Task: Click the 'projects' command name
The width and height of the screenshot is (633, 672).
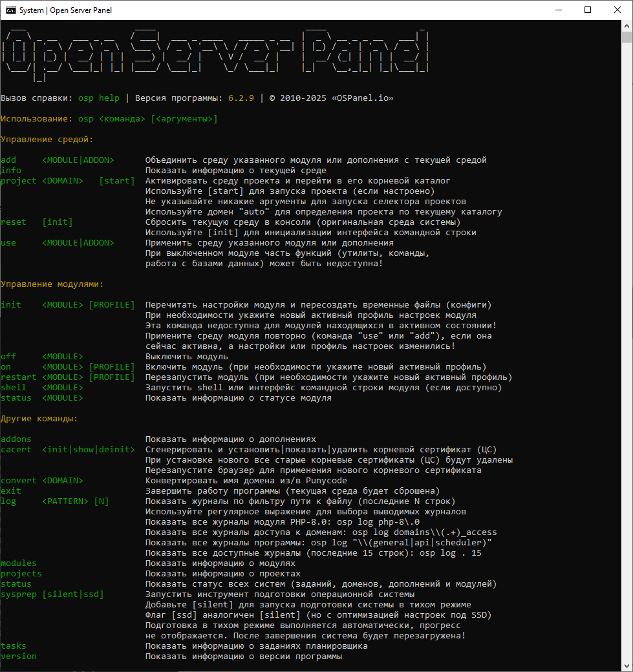Action: (21, 573)
